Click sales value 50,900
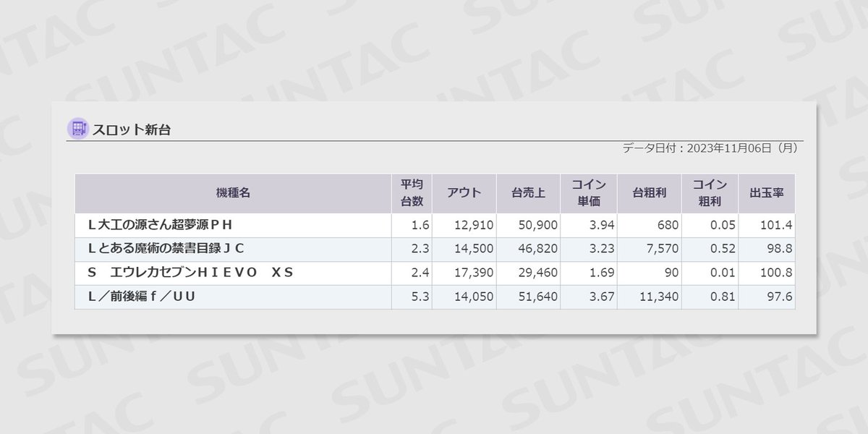This screenshot has height=434, width=868. 538,225
